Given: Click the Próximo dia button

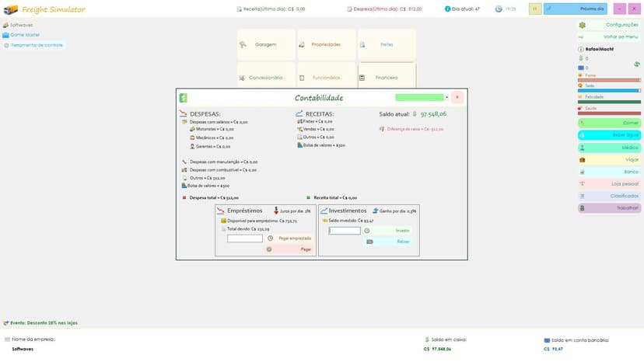Looking at the screenshot, I should (x=575, y=9).
